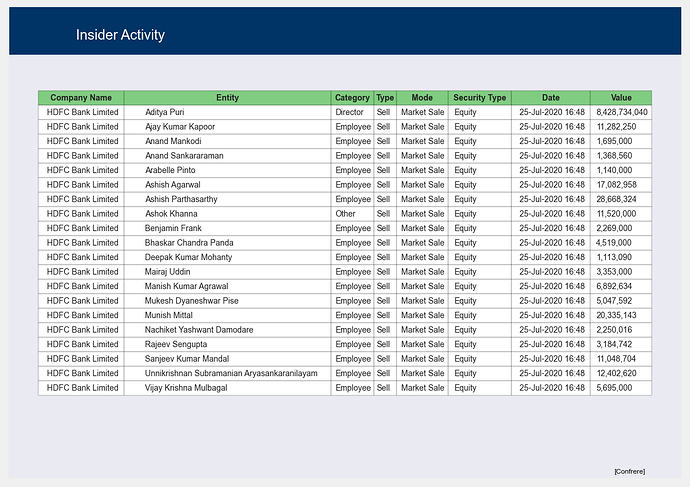
Task: Click the Manish Kumar Agrawal cell
Action: tap(227, 286)
